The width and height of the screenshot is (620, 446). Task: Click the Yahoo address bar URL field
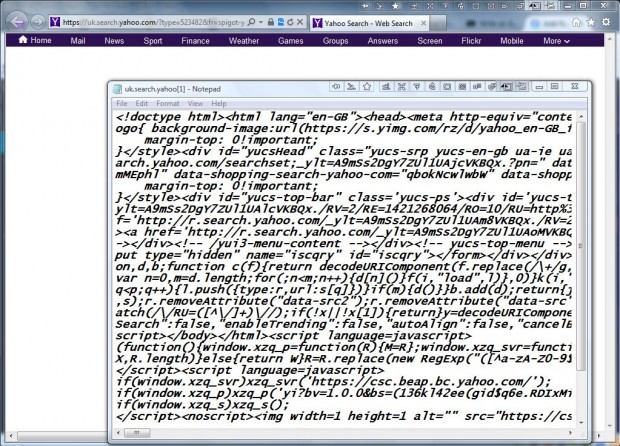[153, 22]
